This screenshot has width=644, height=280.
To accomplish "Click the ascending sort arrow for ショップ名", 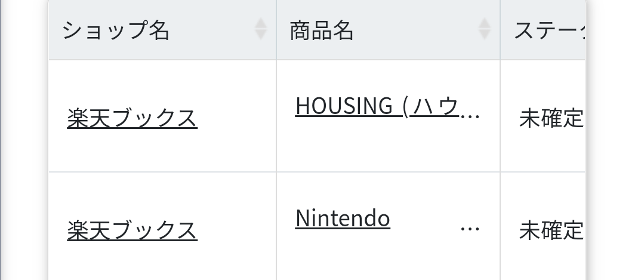I will coord(261,23).
